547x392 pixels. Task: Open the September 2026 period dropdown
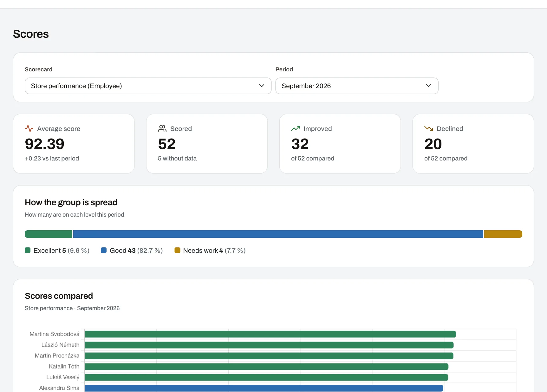(357, 86)
